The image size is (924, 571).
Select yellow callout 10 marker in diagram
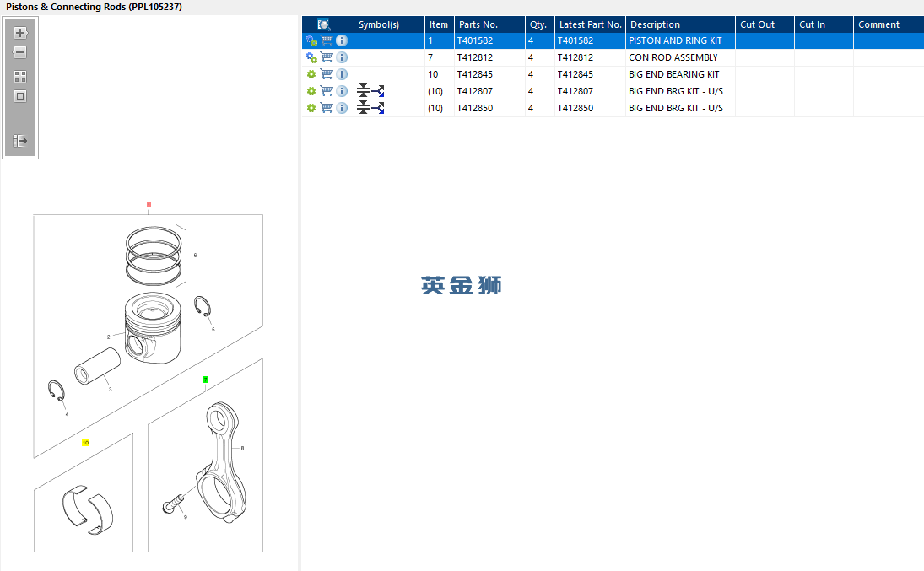(x=85, y=443)
